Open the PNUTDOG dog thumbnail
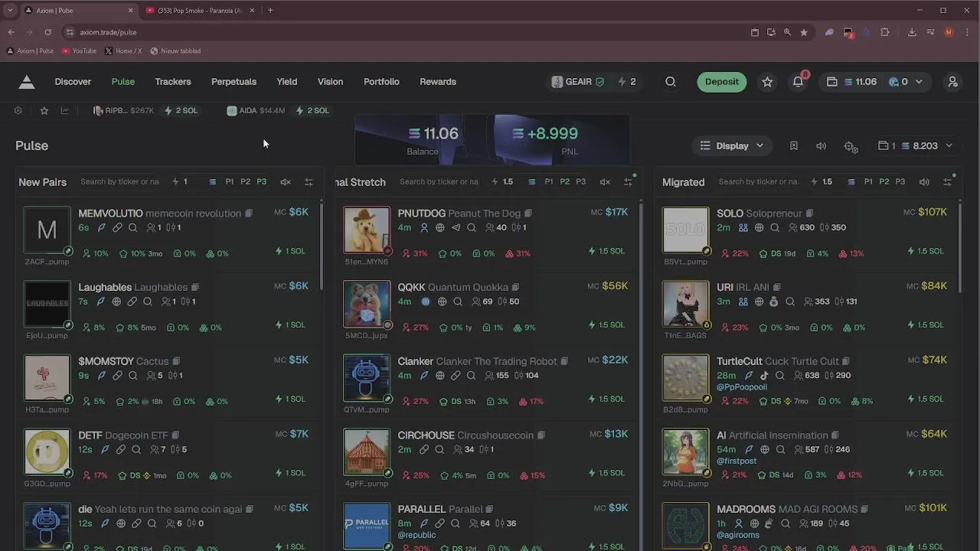 (x=367, y=230)
